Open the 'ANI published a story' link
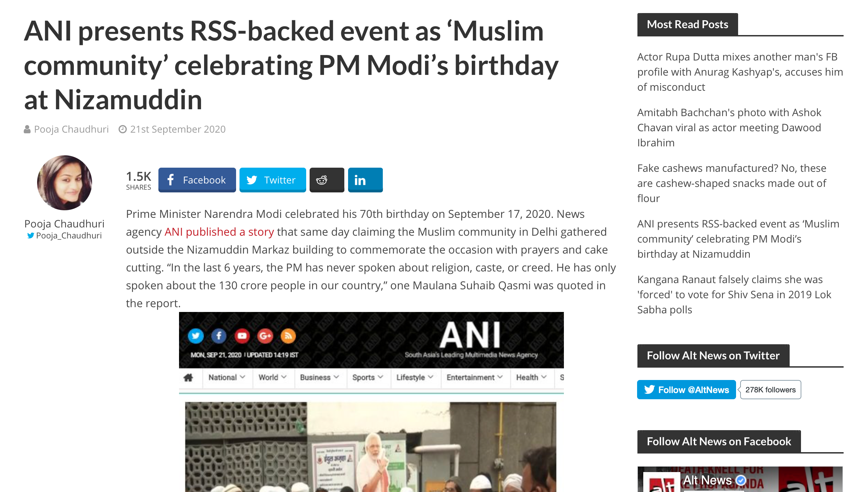This screenshot has height=492, width=868. click(219, 232)
